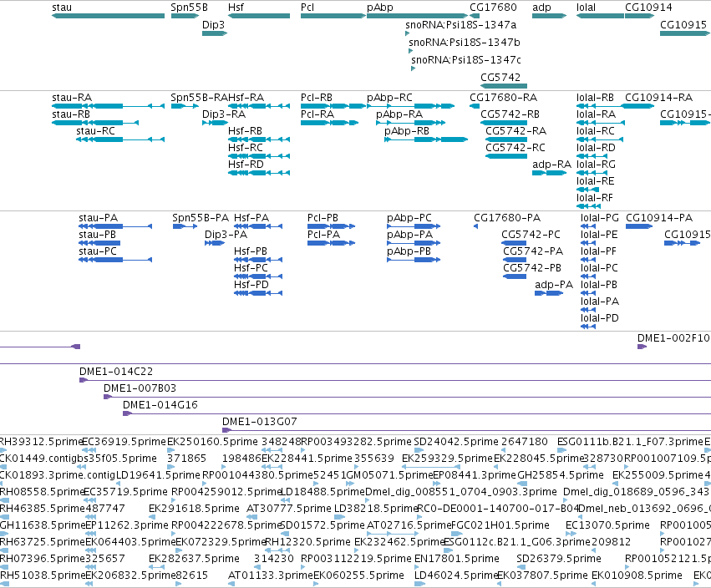Click the CG10914 gene label
The height and width of the screenshot is (588, 711).
[x=648, y=8]
